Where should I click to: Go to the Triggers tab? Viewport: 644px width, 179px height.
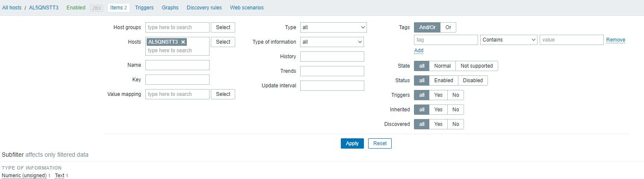144,8
